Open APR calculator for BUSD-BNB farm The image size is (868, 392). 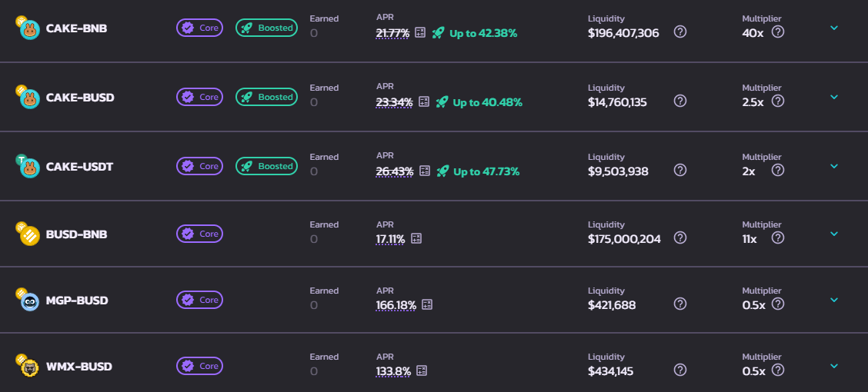(x=416, y=239)
